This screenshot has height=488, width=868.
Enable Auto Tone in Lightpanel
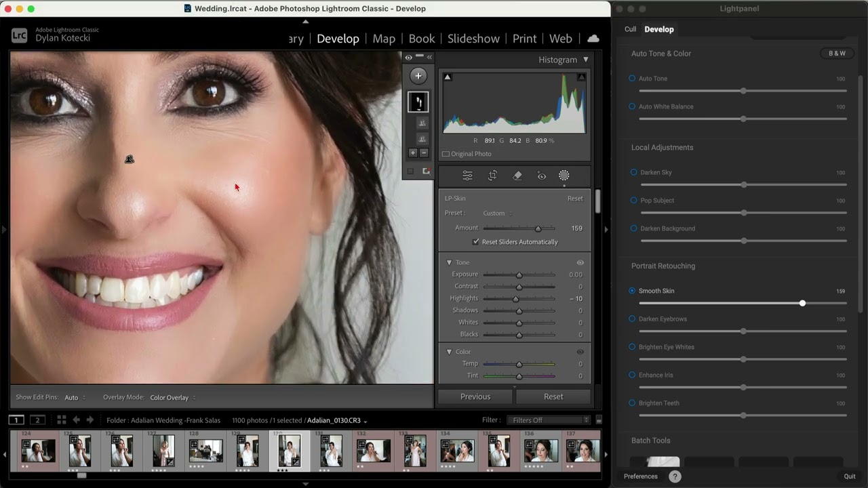point(632,79)
